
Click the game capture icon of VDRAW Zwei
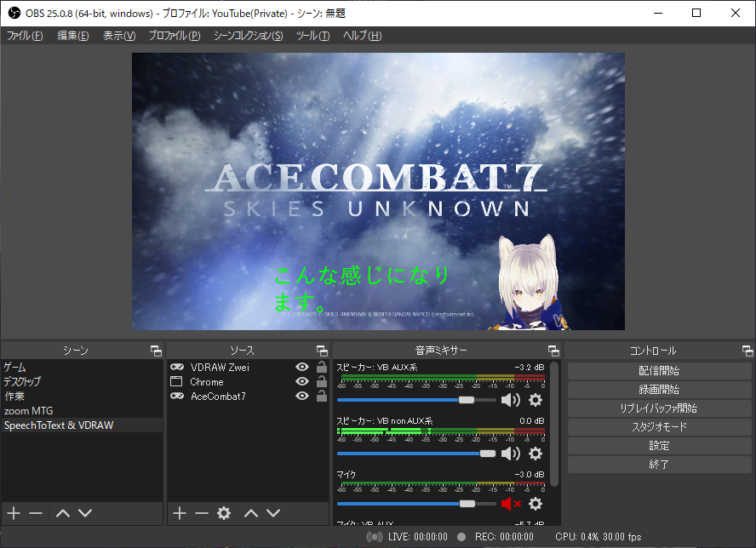click(x=177, y=367)
